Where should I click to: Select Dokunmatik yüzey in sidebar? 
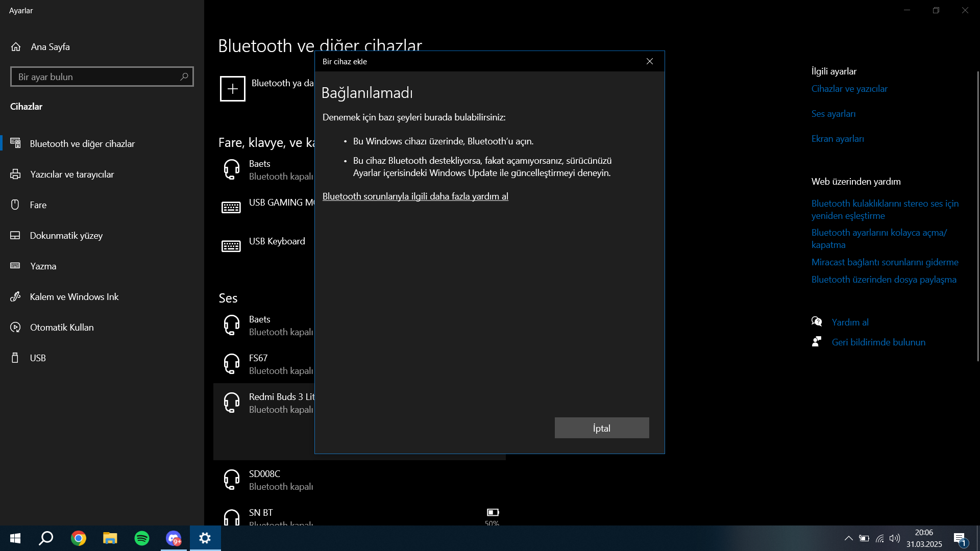(66, 236)
